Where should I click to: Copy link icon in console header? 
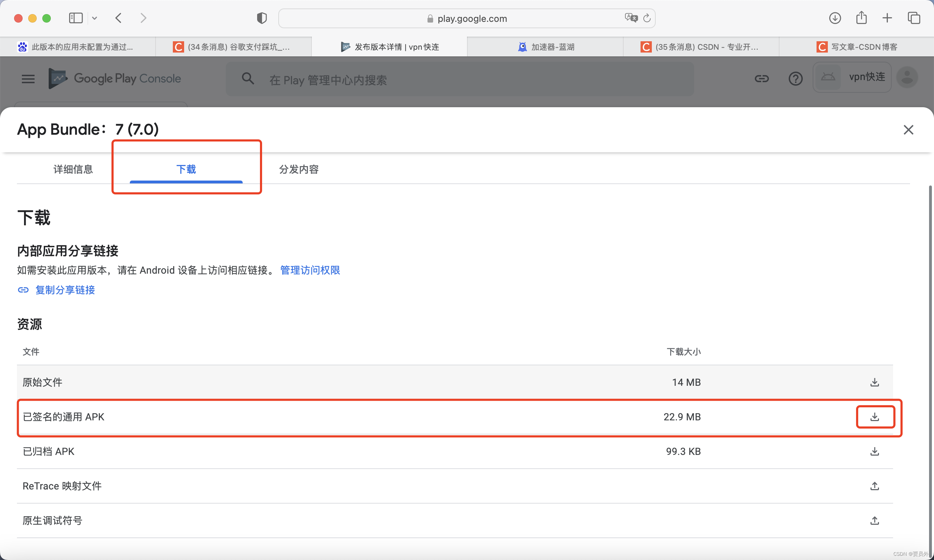coord(762,79)
